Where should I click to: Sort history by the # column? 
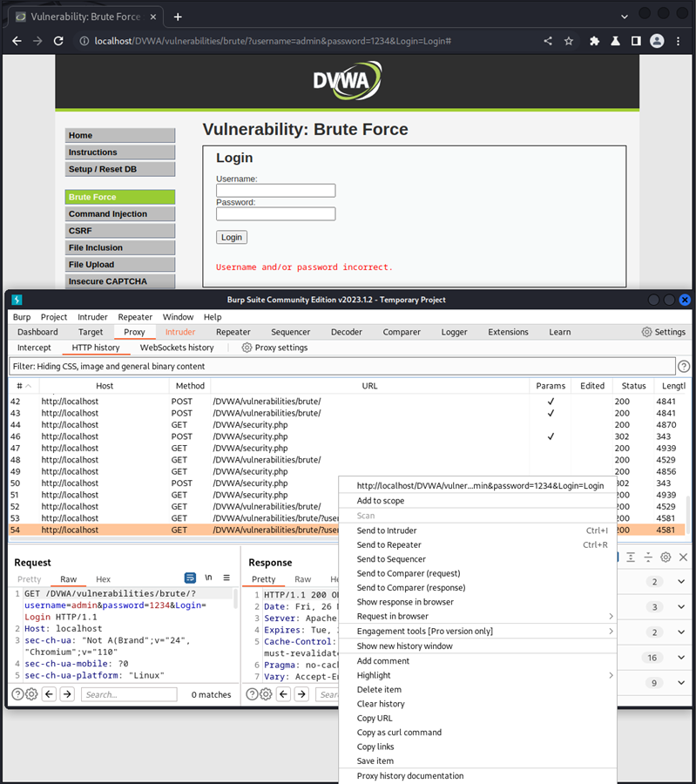point(24,386)
